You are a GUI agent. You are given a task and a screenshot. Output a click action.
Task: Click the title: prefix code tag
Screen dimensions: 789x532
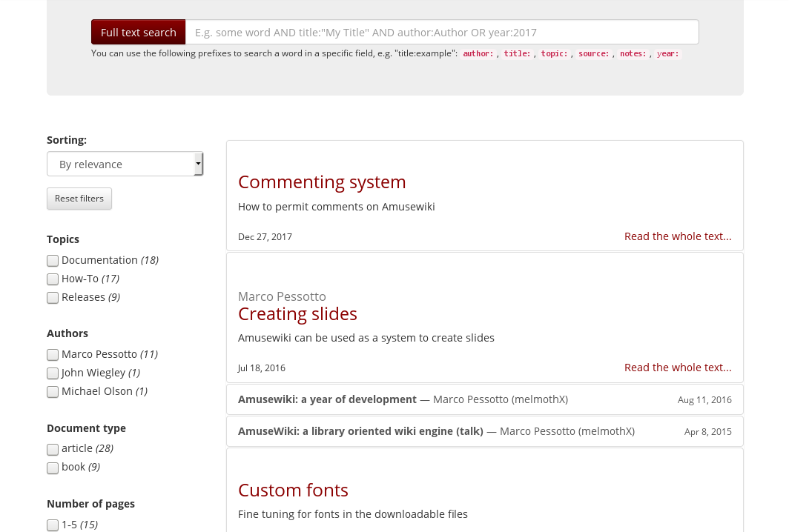[518, 53]
